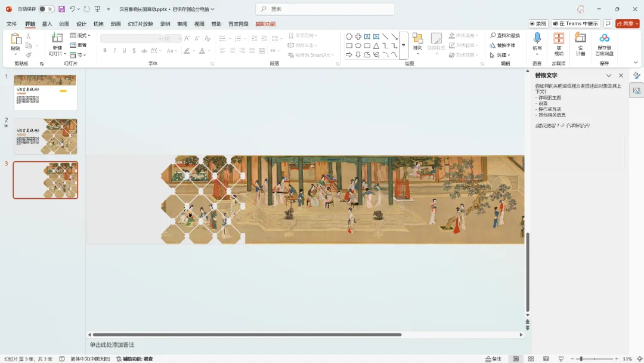This screenshot has height=363, width=644.
Task: Click the Format Painter brush icon
Action: [29, 55]
